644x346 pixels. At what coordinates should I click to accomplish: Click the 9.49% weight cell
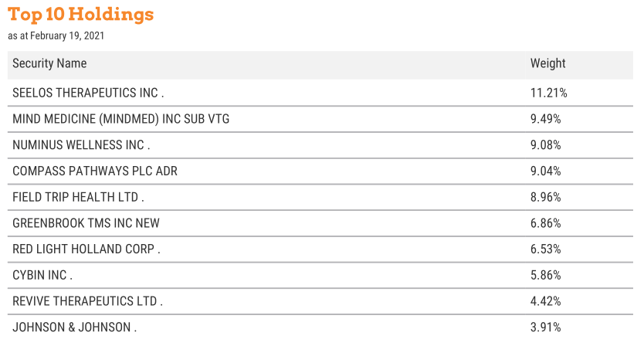(545, 119)
